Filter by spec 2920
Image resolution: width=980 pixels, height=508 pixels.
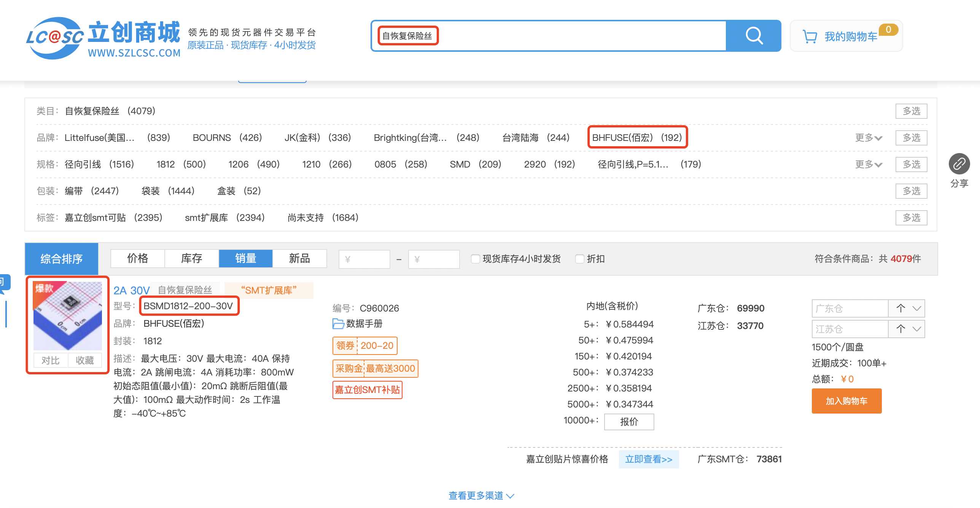[x=549, y=164]
